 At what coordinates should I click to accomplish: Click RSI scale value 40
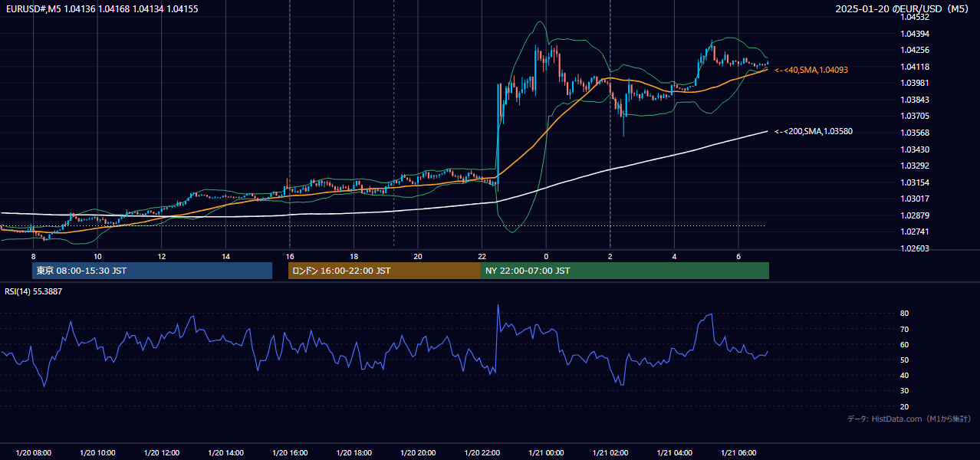905,375
